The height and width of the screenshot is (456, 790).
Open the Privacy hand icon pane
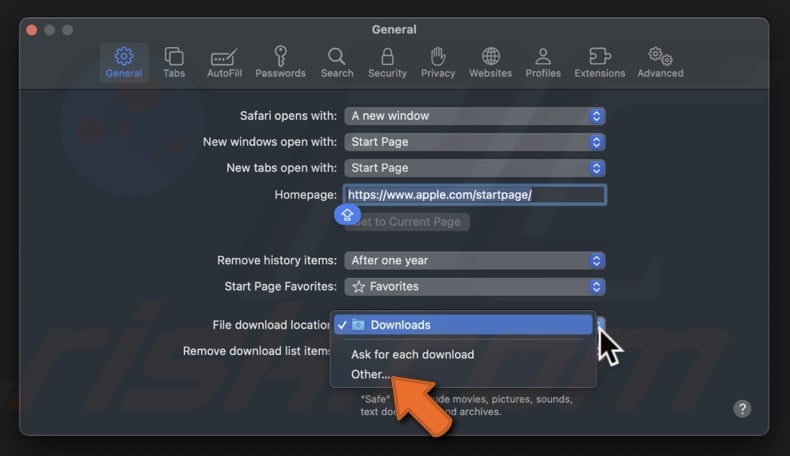[x=438, y=62]
